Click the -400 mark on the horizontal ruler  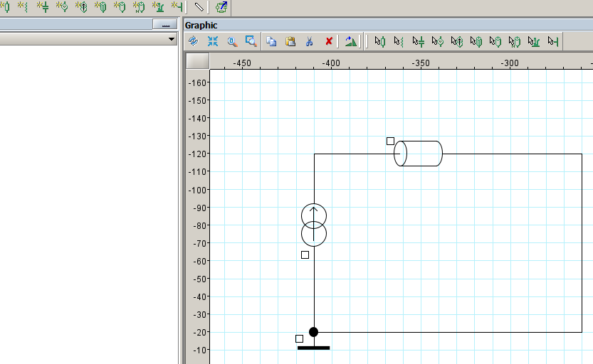tap(331, 63)
